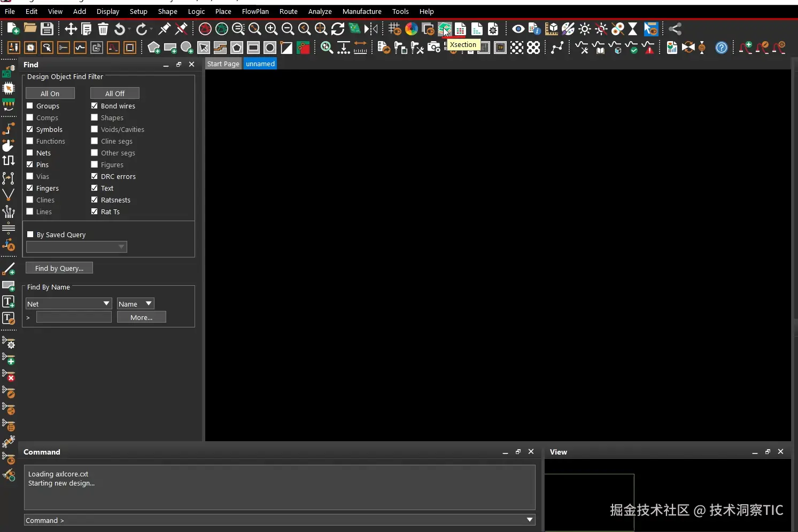This screenshot has height=532, width=798.
Task: Toggle the DRC errors checkbox
Action: click(95, 176)
